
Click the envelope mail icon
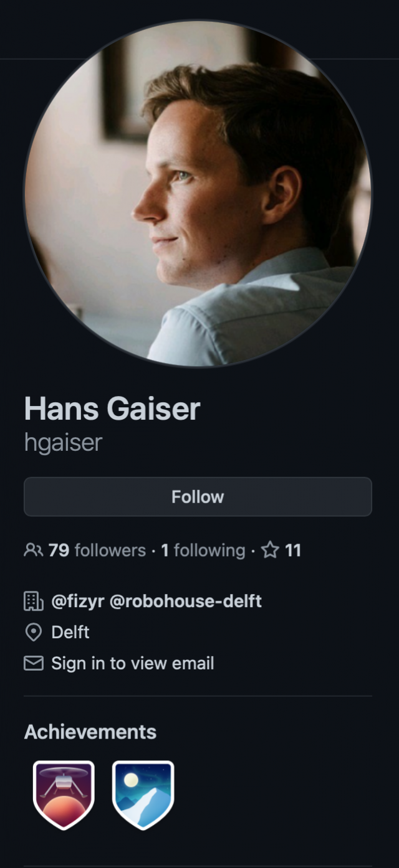(x=33, y=664)
